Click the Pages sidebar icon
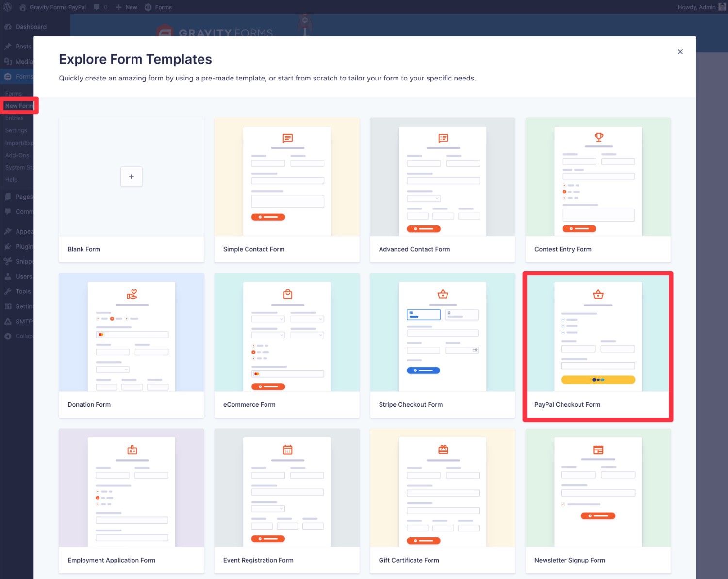The width and height of the screenshot is (728, 579). 8,197
